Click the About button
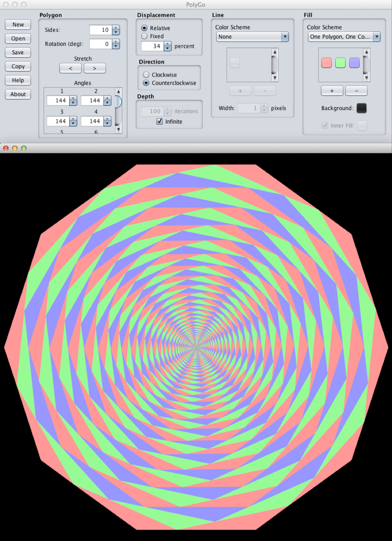Image resolution: width=392 pixels, height=541 pixels. (x=17, y=94)
